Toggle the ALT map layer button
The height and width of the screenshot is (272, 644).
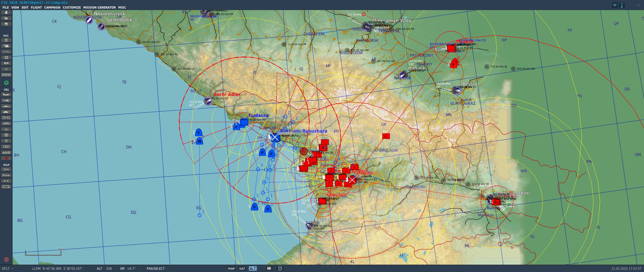253,268
